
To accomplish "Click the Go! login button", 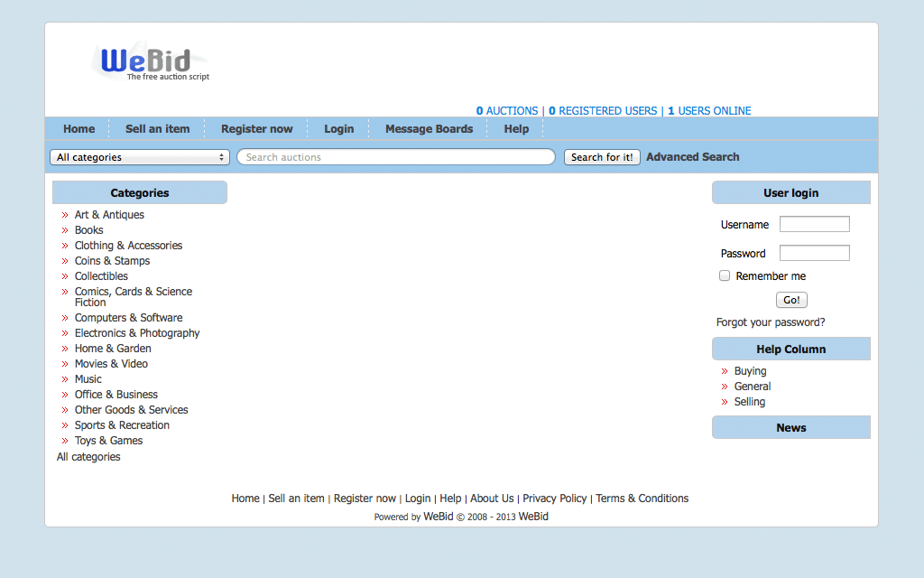I will 791,300.
